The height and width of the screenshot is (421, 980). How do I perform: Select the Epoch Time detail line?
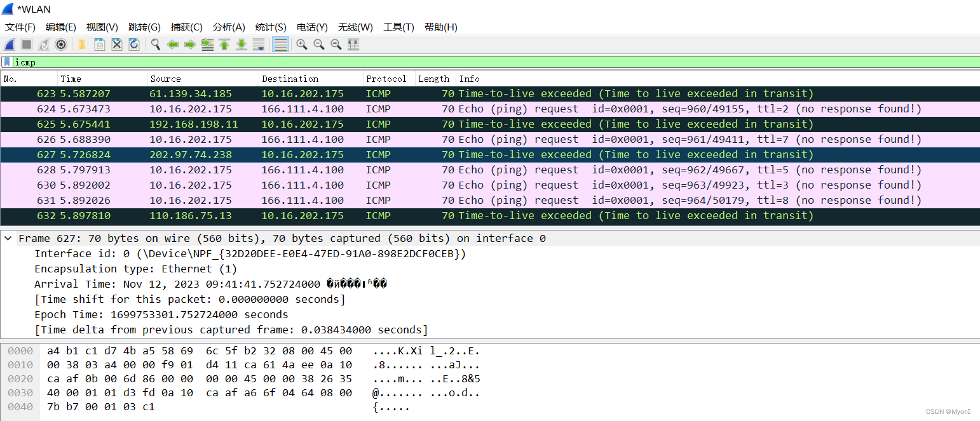161,315
